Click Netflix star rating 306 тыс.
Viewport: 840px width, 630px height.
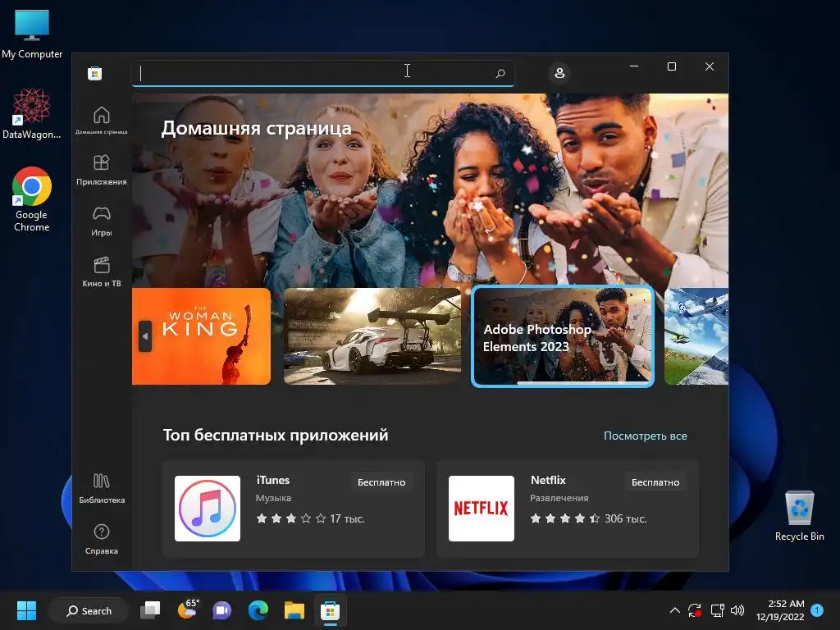point(588,518)
